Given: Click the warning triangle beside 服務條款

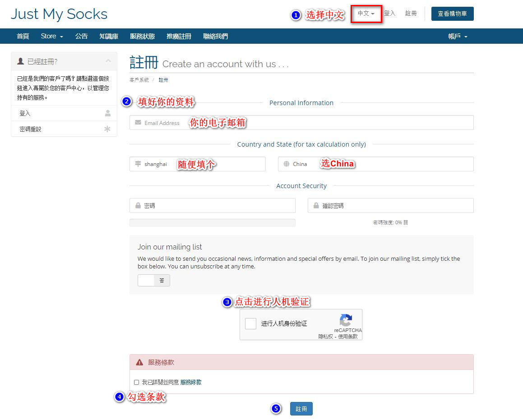Looking at the screenshot, I should click(x=139, y=362).
